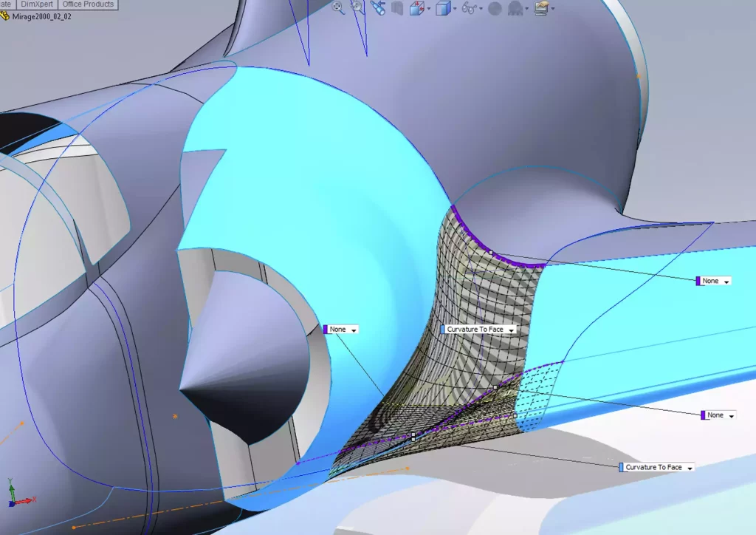Select Mirage2000_02_02 in the feature tree
The height and width of the screenshot is (535, 756).
coord(41,16)
